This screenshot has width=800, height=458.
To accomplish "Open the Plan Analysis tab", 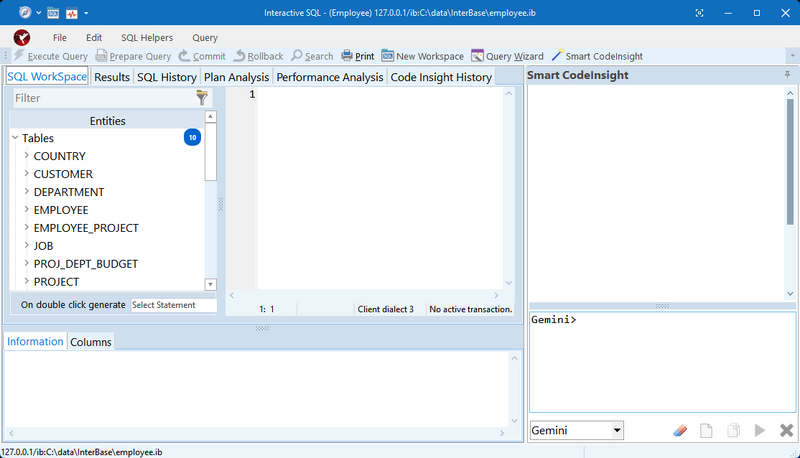I will [x=236, y=77].
